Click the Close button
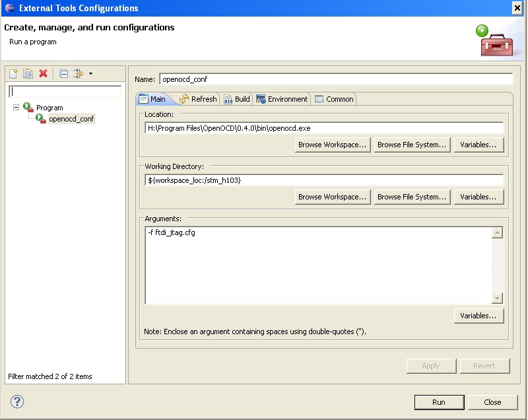 (x=492, y=402)
